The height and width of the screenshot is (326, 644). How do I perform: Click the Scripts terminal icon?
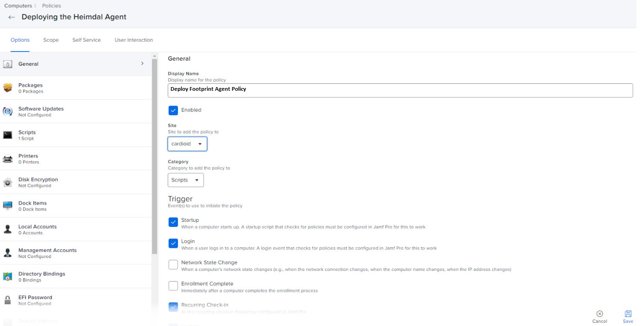coord(8,135)
